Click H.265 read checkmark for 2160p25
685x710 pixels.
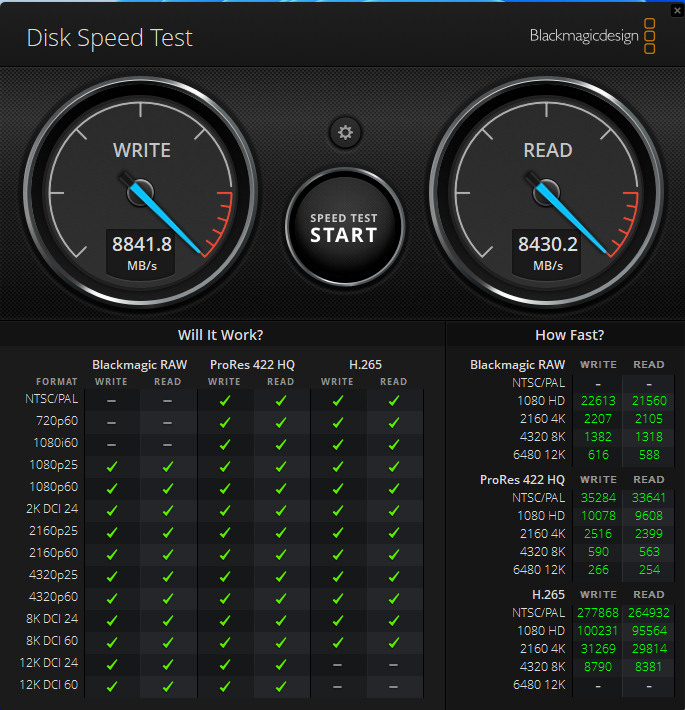click(x=394, y=532)
